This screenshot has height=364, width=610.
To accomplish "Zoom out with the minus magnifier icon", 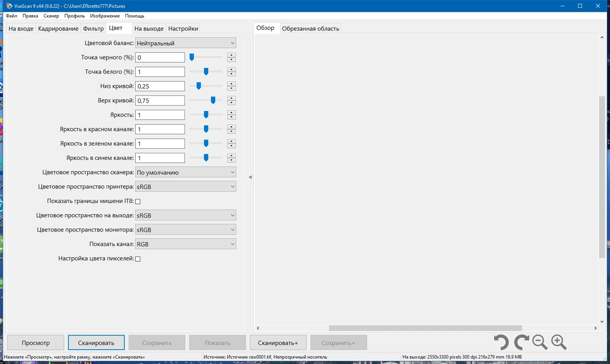I will click(x=540, y=343).
